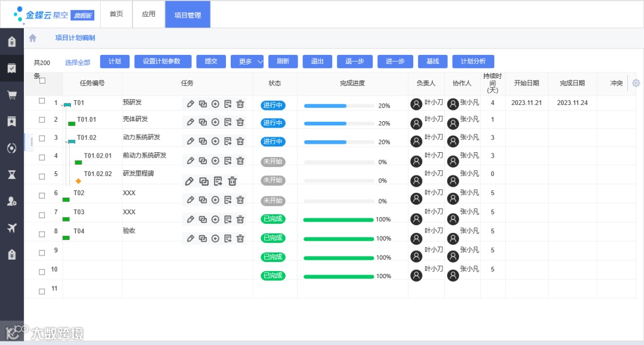
Task: Click the copy icon in T03 row
Action: point(203,220)
